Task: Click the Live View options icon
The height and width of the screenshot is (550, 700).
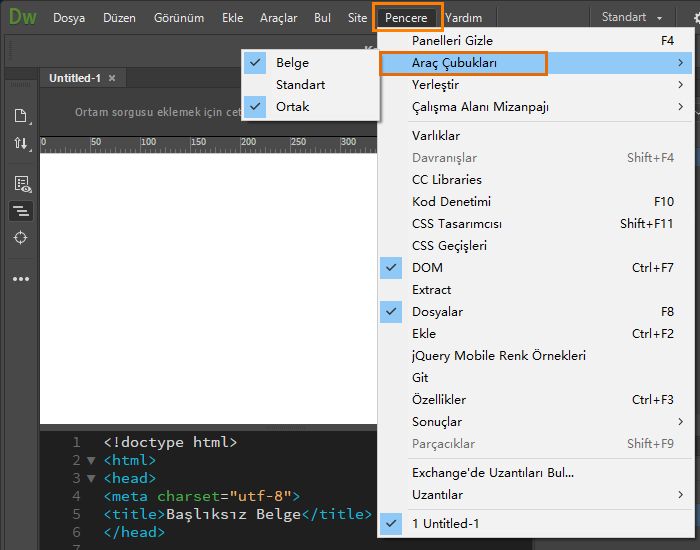Action: click(21, 183)
